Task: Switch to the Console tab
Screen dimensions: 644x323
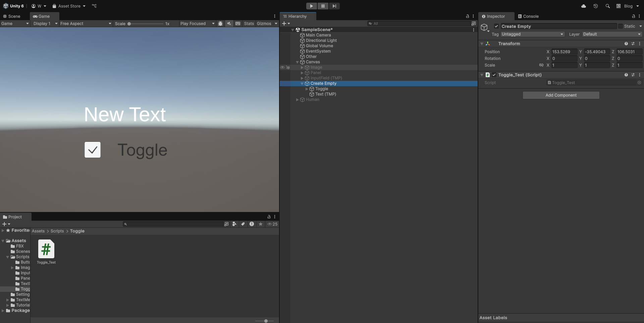Action: point(528,16)
